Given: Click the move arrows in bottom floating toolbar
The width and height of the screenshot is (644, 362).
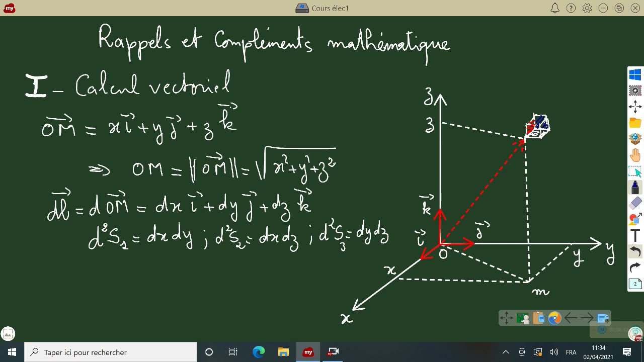Looking at the screenshot, I should pyautogui.click(x=507, y=318).
